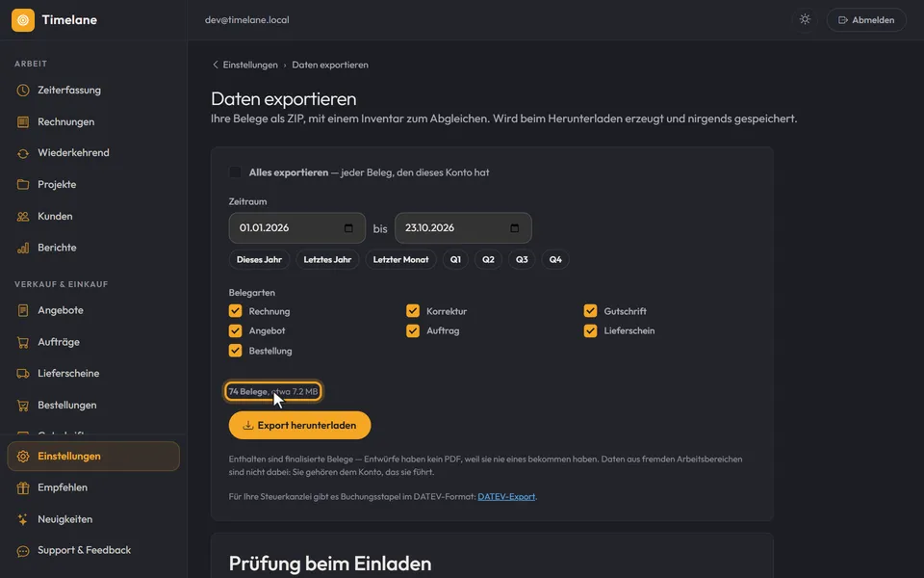Image resolution: width=924 pixels, height=578 pixels.
Task: Click the Rechnungen invoice icon
Action: [x=23, y=122]
